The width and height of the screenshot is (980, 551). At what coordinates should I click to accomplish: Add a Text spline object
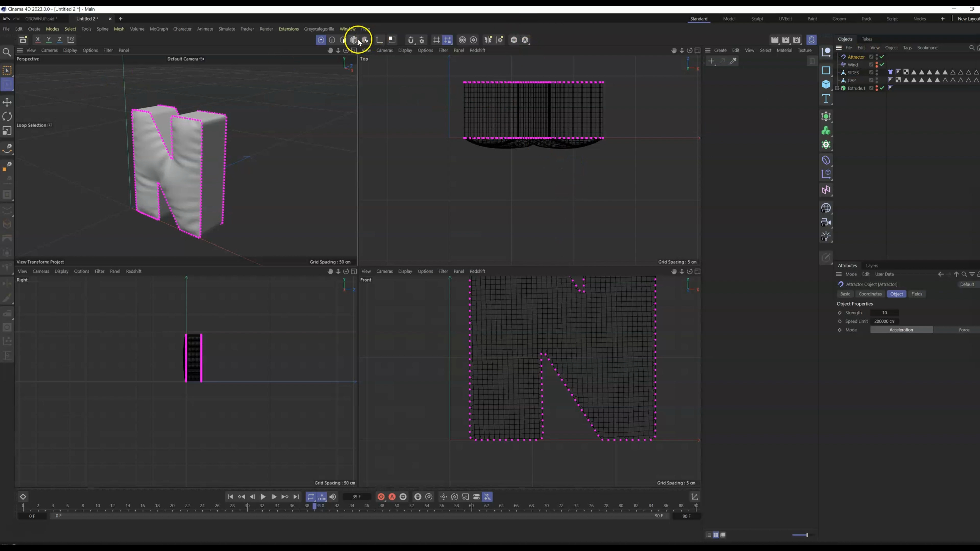coord(826,99)
